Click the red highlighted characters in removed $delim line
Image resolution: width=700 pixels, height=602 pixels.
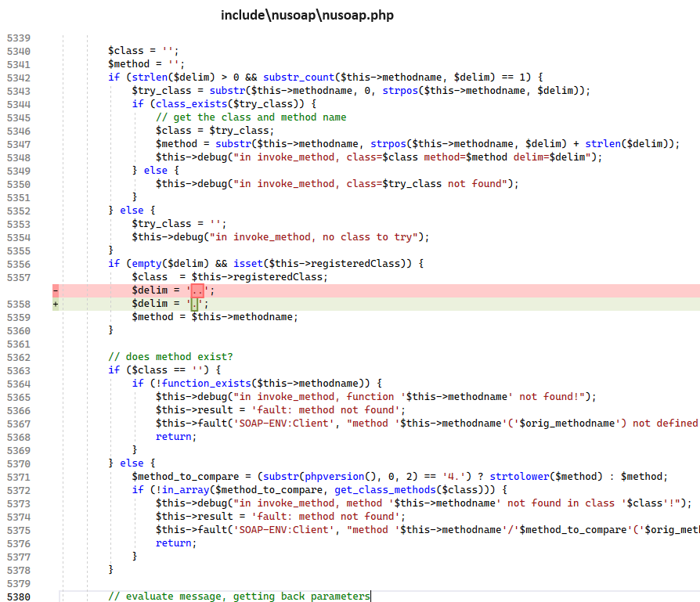(x=198, y=290)
